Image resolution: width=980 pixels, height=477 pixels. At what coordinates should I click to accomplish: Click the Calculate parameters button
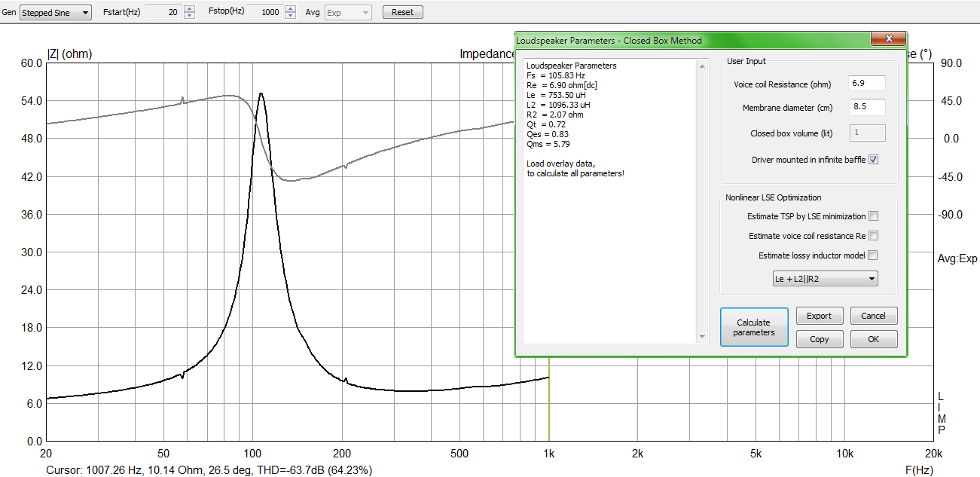[754, 327]
